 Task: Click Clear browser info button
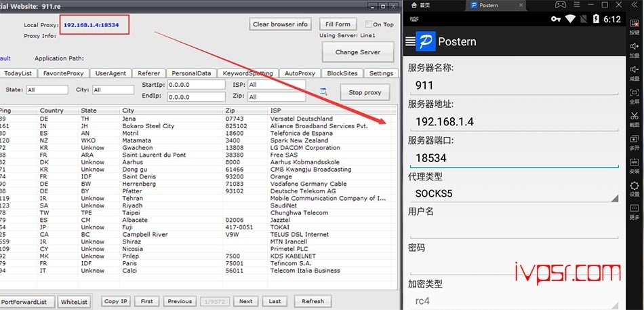(x=280, y=24)
